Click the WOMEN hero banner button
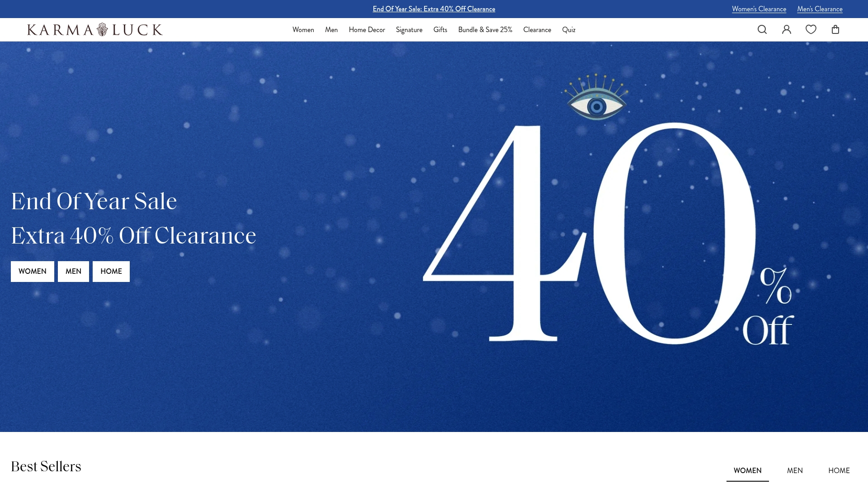868x488 pixels. click(x=33, y=272)
